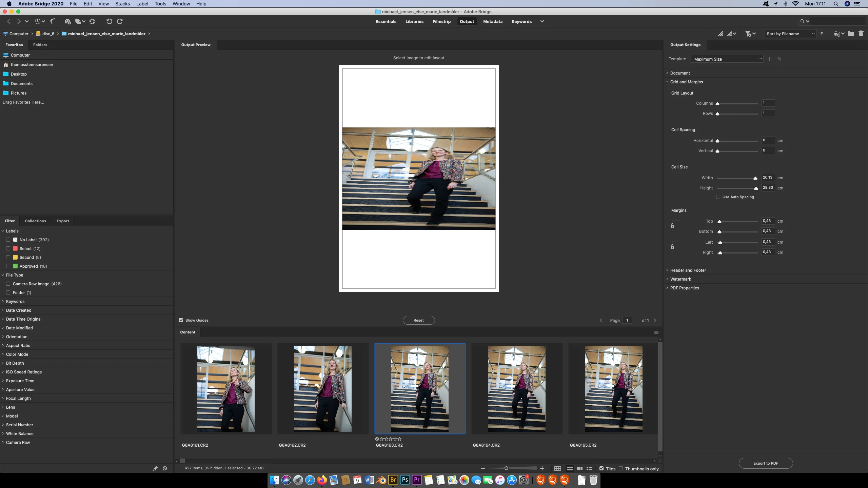Switch to Filmstrip workspace tab
The image size is (868, 488).
(x=441, y=21)
